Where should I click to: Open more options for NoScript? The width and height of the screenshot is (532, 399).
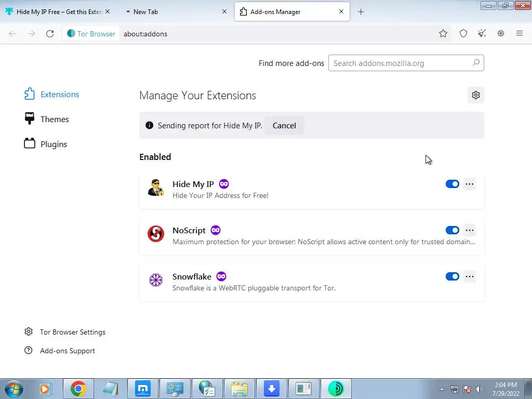click(470, 230)
